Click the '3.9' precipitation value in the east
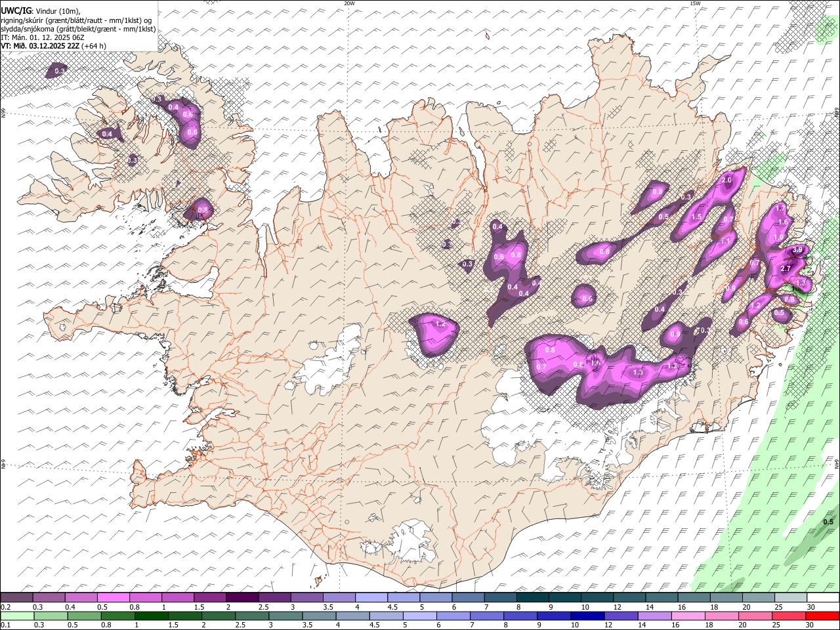This screenshot has width=840, height=630. 797,250
